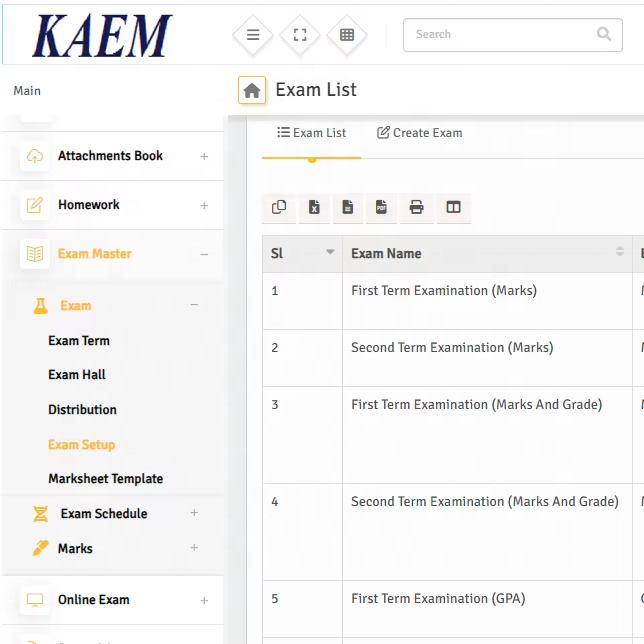Click the search magnifier icon
The width and height of the screenshot is (644, 644).
point(604,34)
